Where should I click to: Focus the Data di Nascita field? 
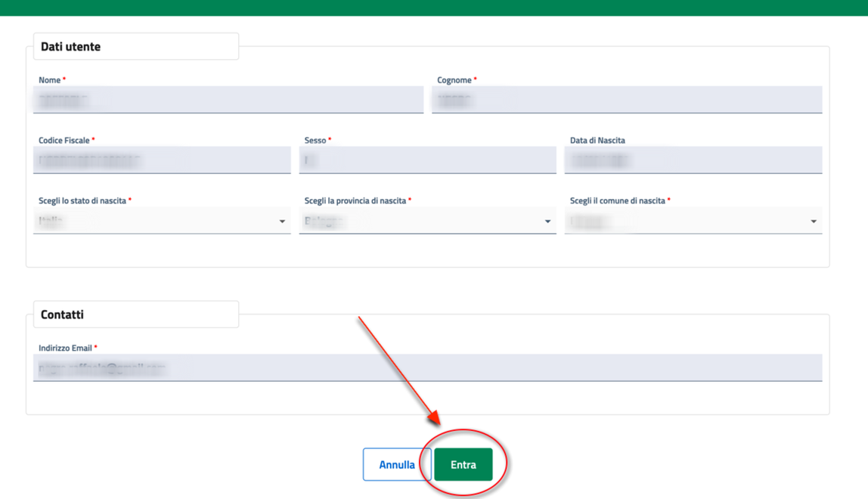pos(693,160)
